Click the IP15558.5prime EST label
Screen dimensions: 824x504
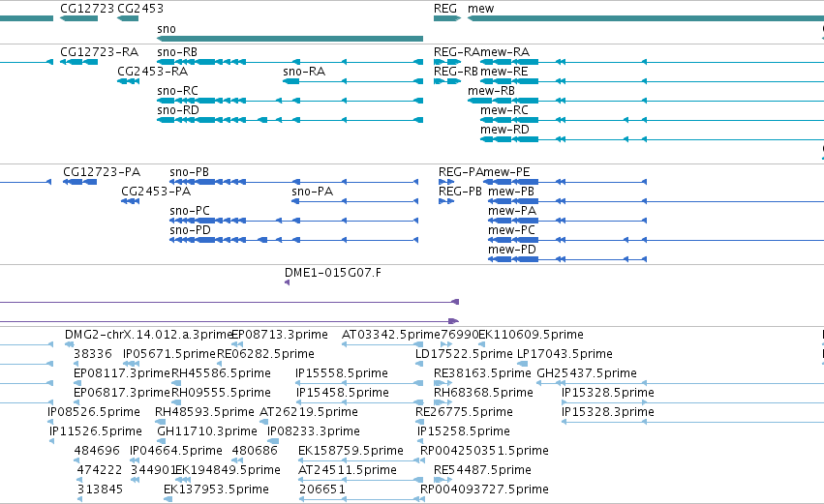click(x=342, y=373)
